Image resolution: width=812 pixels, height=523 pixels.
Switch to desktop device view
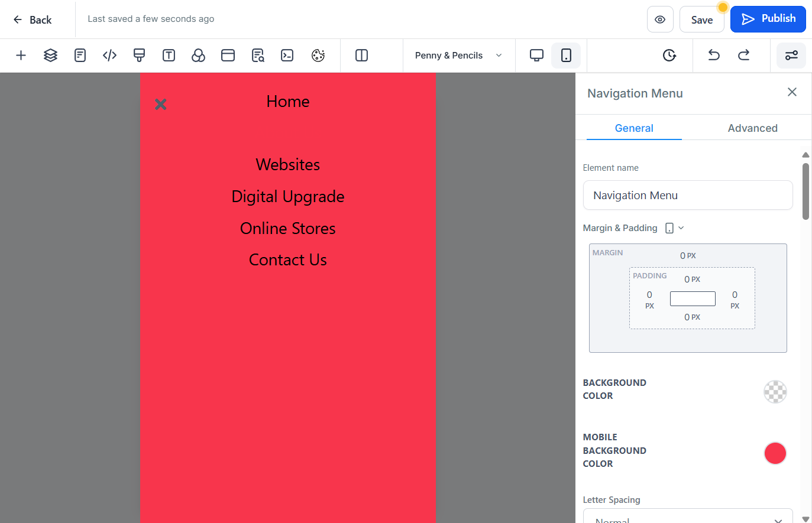click(x=536, y=56)
